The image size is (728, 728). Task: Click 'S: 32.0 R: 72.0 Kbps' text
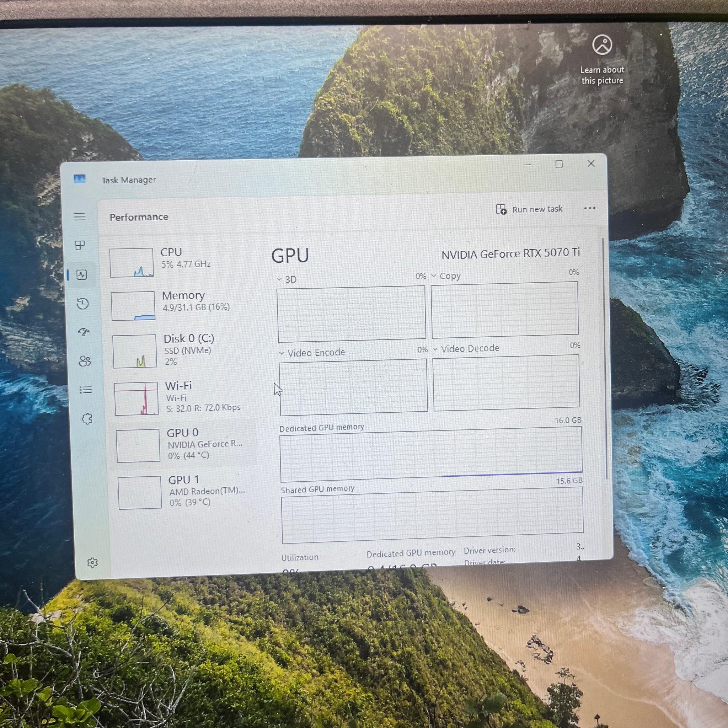click(x=203, y=408)
